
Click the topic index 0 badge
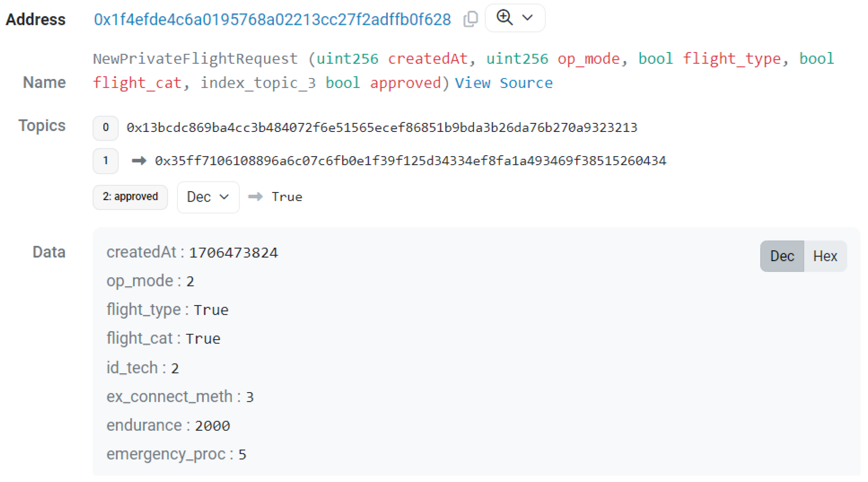coord(106,128)
